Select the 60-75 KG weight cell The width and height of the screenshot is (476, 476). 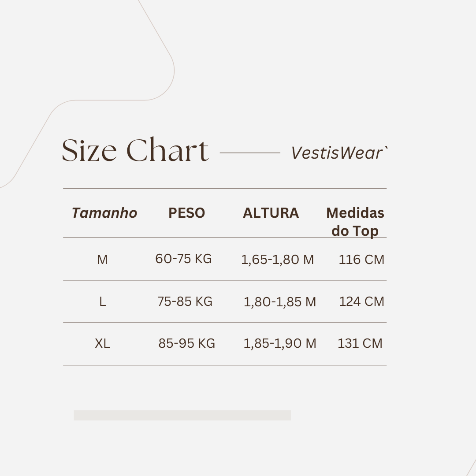[183, 259]
